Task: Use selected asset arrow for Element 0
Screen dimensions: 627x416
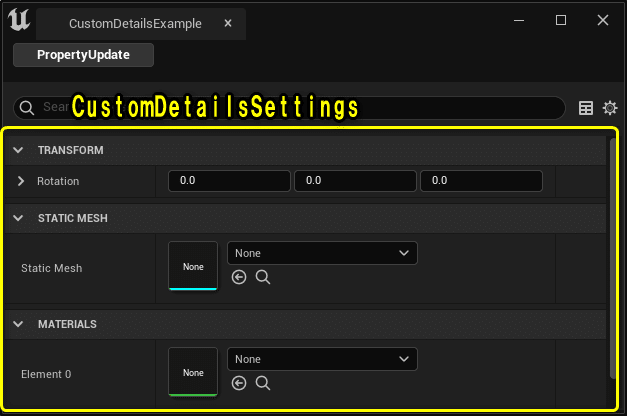Action: (x=239, y=383)
